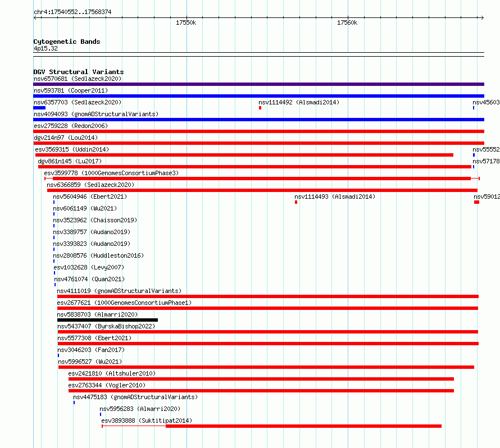Viewport: 500px width, 448px height.
Task: Click nsv4111019 (gnomADStructuralVariants) red bar
Action: (x=268, y=296)
